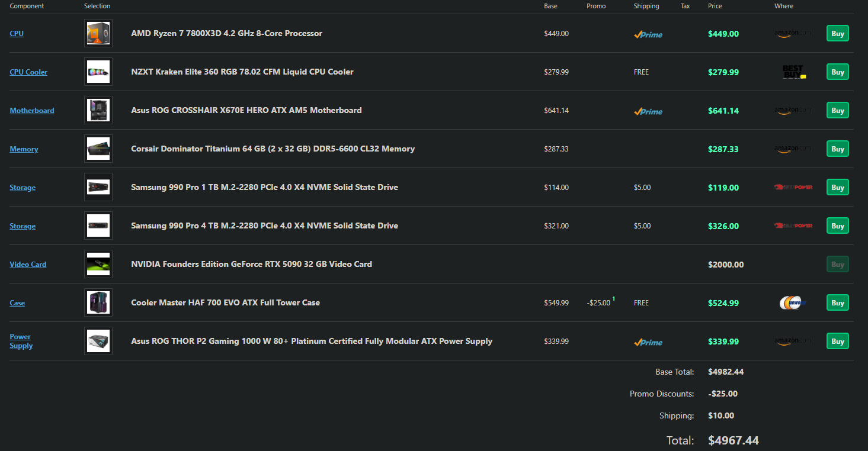Buy the Corsair Dominator Titanium memory
The height and width of the screenshot is (451, 868).
pyautogui.click(x=837, y=149)
